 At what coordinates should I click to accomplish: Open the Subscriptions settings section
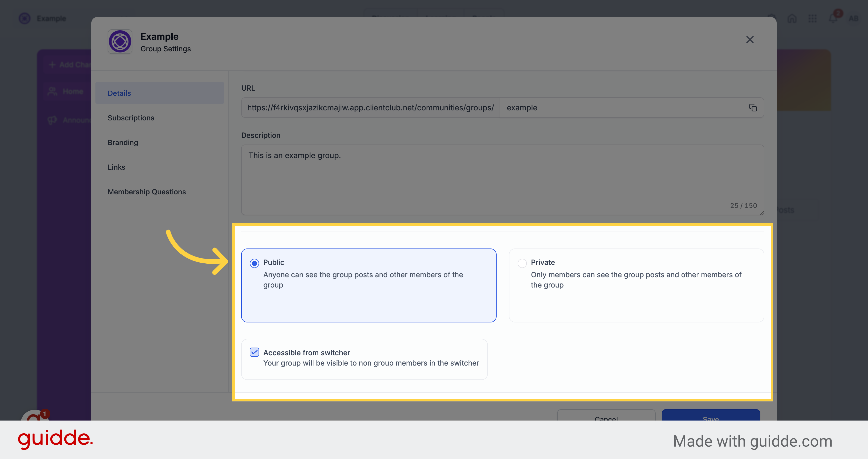point(131,117)
